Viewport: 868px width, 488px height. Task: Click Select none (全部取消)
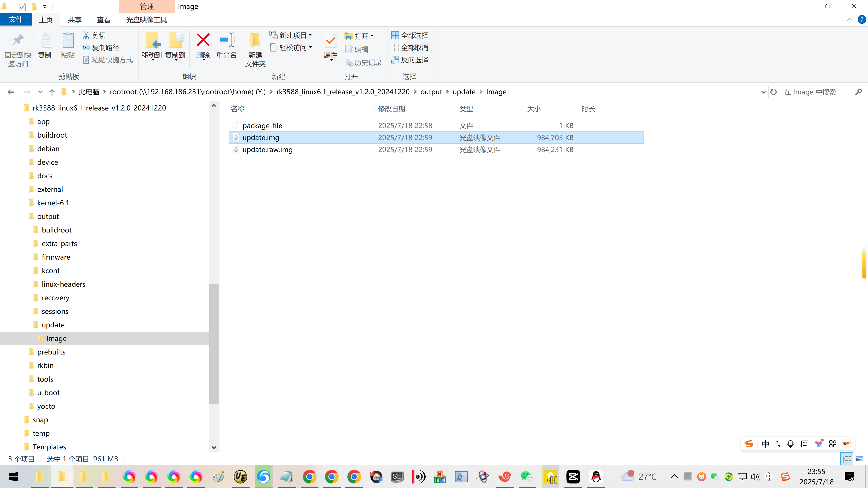point(410,47)
